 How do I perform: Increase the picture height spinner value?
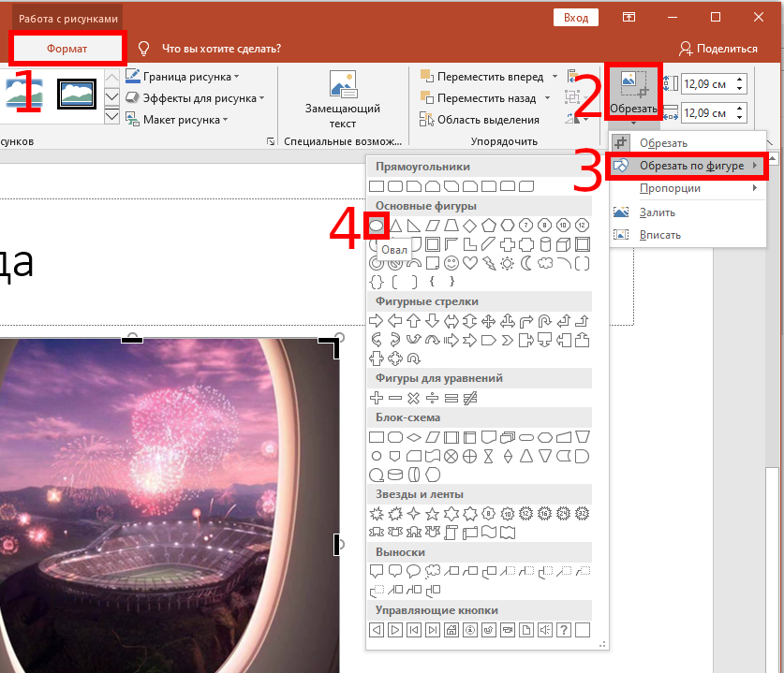pos(741,80)
